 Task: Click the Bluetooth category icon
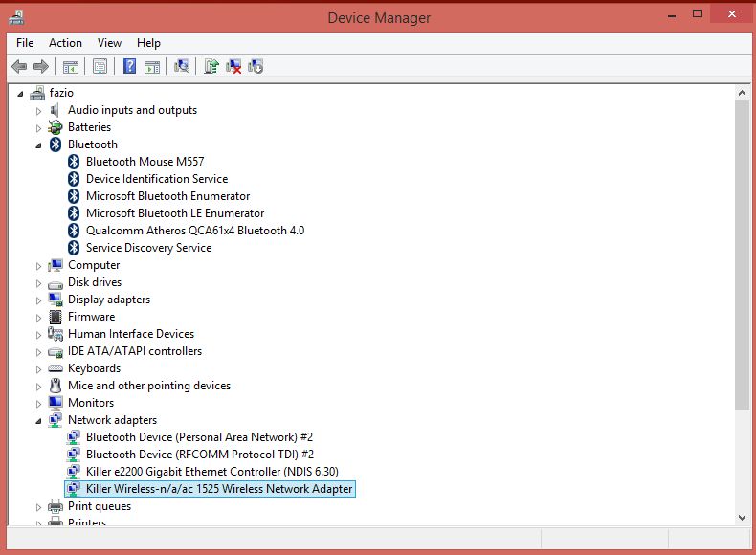point(56,144)
